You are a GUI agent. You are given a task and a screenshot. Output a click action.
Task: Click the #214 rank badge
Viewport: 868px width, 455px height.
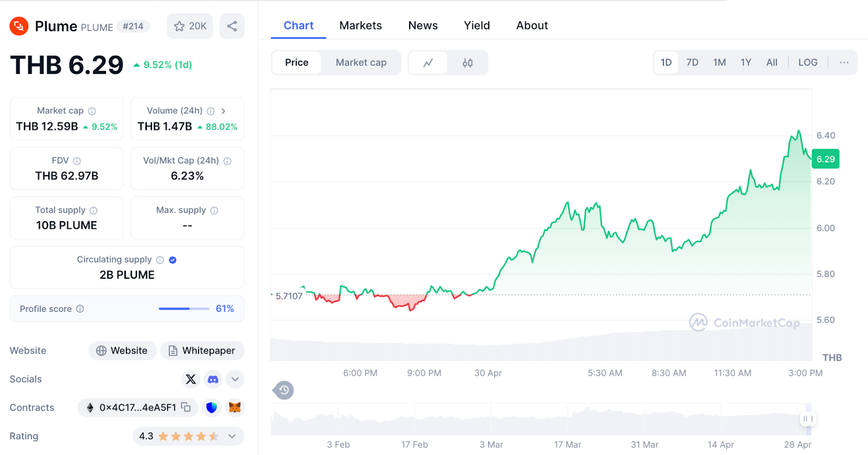point(133,26)
